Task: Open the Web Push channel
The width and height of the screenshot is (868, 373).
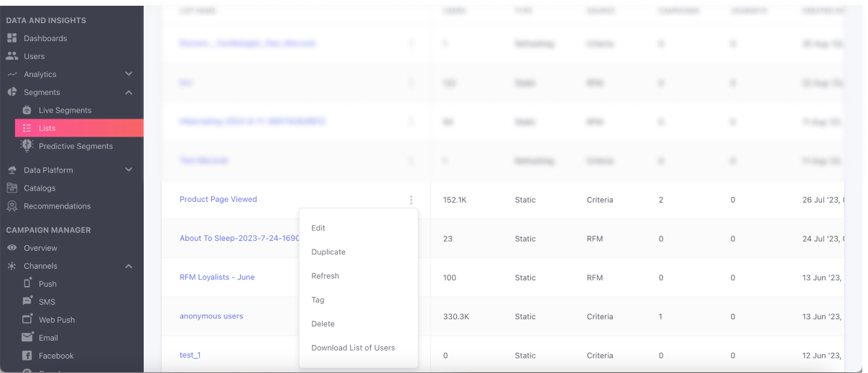Action: tap(57, 320)
